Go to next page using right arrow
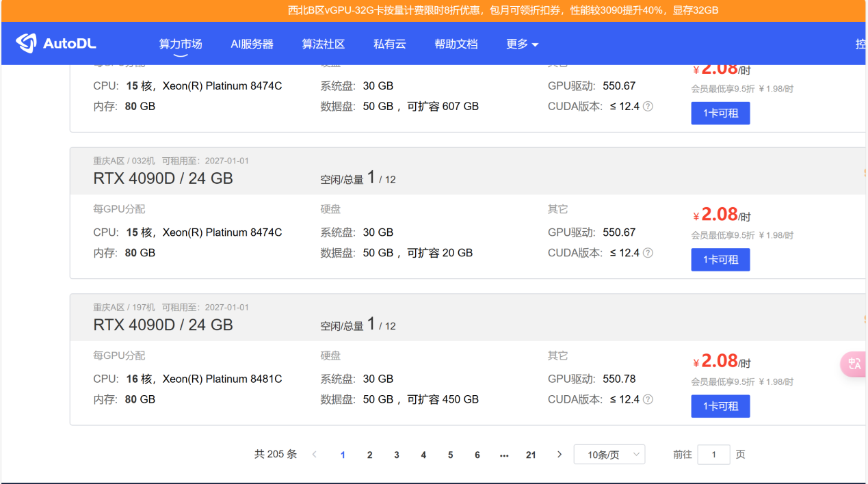The height and width of the screenshot is (484, 868). pos(560,455)
